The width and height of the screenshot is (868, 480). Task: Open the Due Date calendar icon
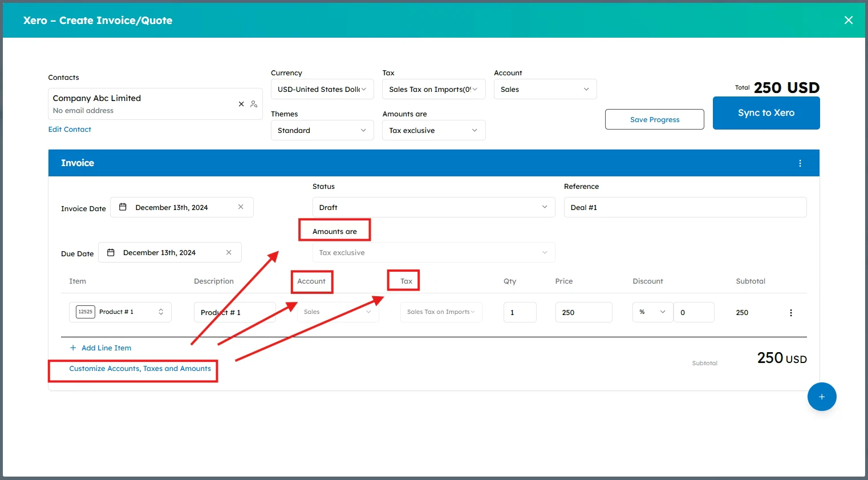pos(111,252)
